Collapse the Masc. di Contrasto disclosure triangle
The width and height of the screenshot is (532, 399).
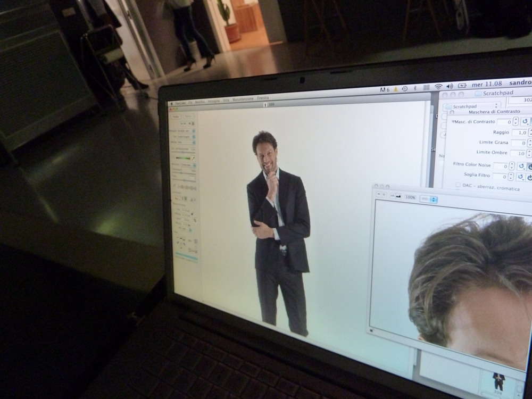(453, 121)
